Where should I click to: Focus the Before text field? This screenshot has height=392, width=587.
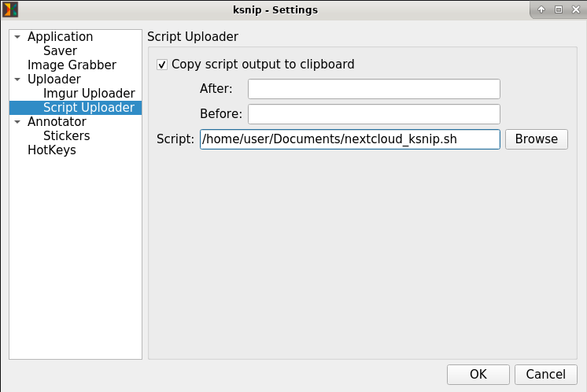tap(374, 114)
